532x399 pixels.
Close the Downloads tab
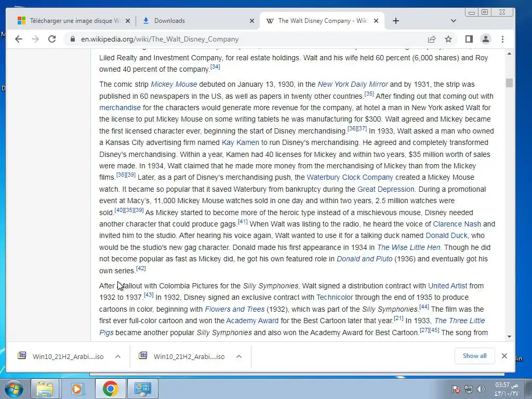click(252, 21)
